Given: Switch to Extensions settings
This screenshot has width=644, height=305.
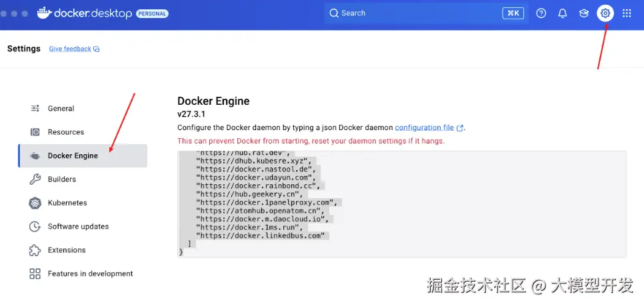Looking at the screenshot, I should point(83,250).
